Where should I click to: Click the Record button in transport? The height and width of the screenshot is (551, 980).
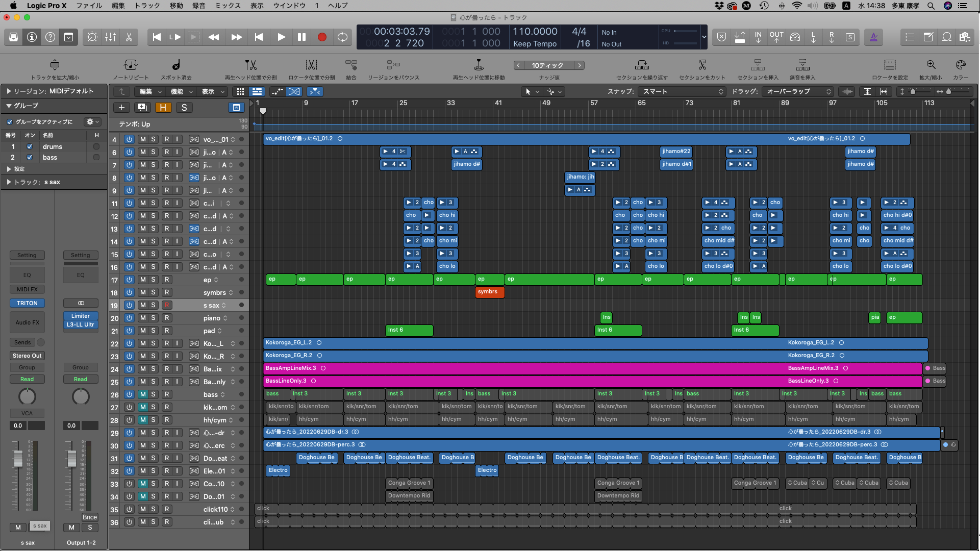(322, 37)
